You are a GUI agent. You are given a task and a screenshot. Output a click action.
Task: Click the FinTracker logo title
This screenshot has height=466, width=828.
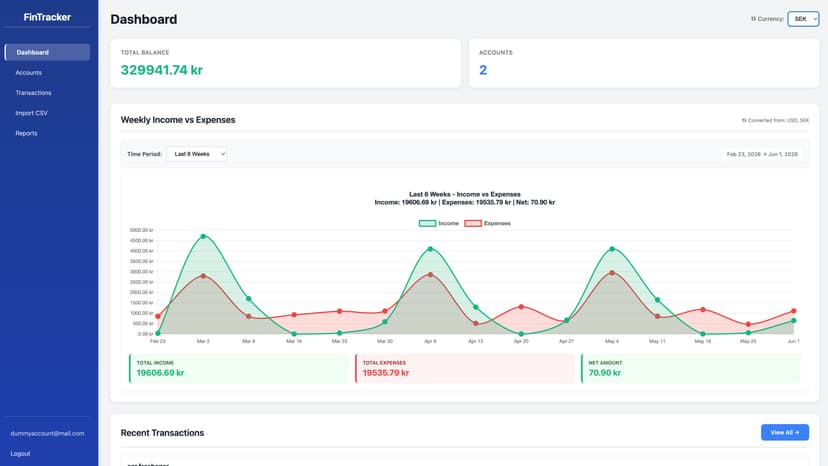pos(47,17)
